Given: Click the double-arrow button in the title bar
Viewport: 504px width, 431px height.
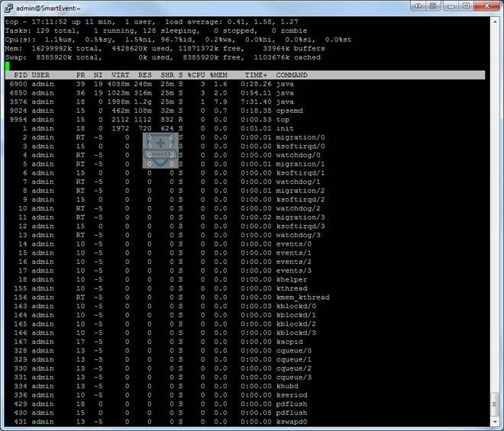Looking at the screenshot, I should point(418,6).
